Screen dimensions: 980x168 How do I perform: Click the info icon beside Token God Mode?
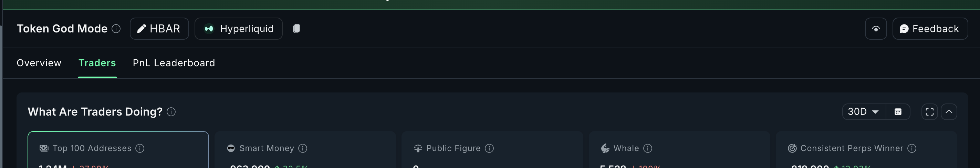(116, 29)
